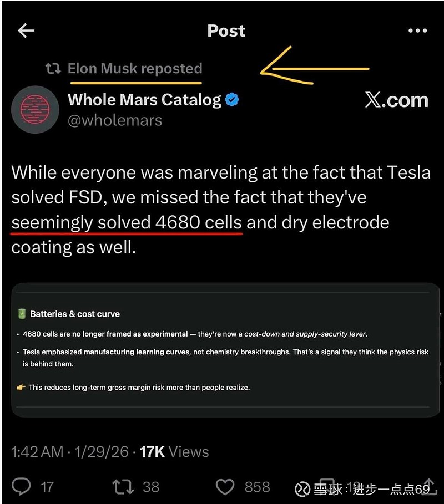Tap the Post header title
This screenshot has height=504, width=444.
pos(226,30)
